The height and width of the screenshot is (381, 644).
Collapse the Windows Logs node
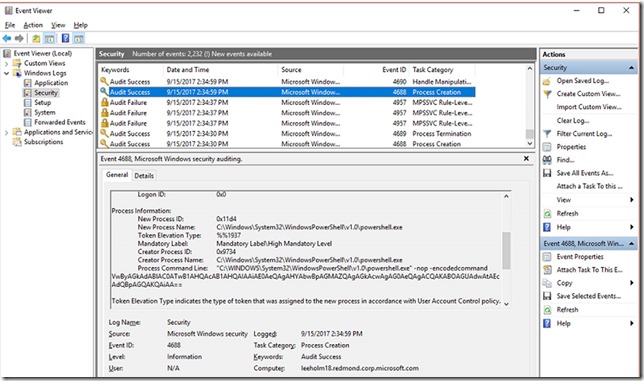(7, 73)
